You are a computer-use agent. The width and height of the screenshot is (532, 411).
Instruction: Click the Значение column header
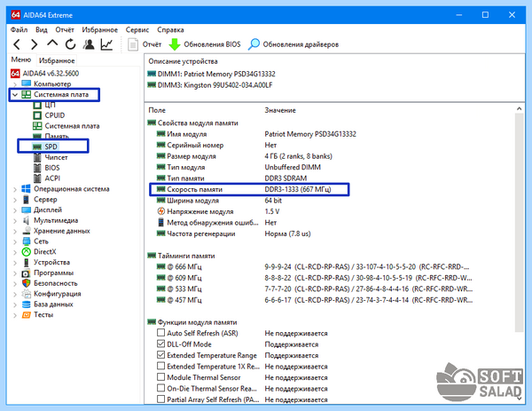tap(280, 110)
